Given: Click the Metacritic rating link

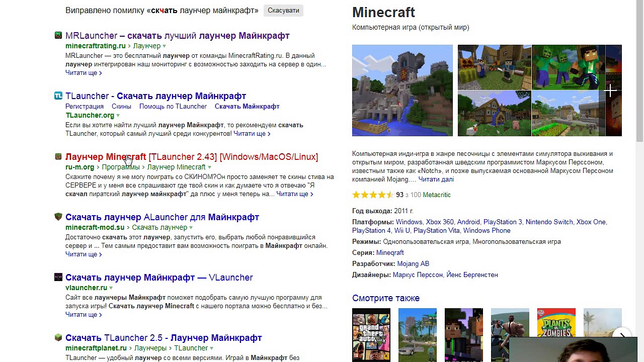Looking at the screenshot, I should (x=437, y=195).
